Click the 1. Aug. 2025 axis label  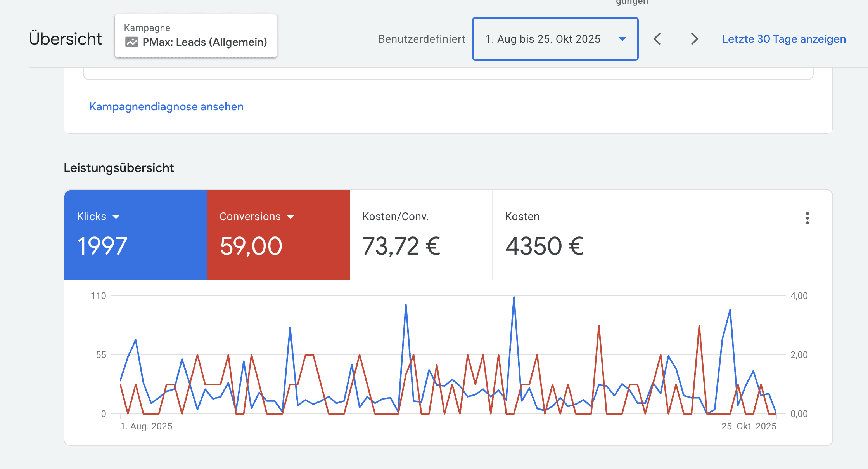coord(146,426)
